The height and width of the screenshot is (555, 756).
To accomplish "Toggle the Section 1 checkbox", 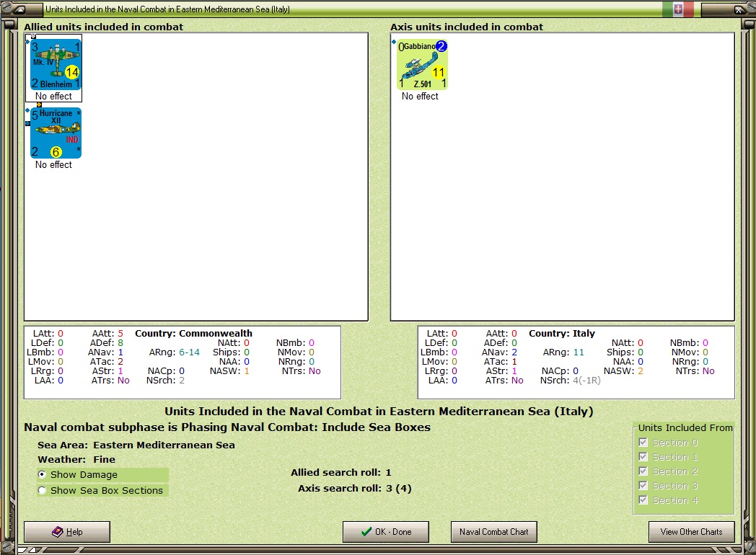I will point(643,457).
